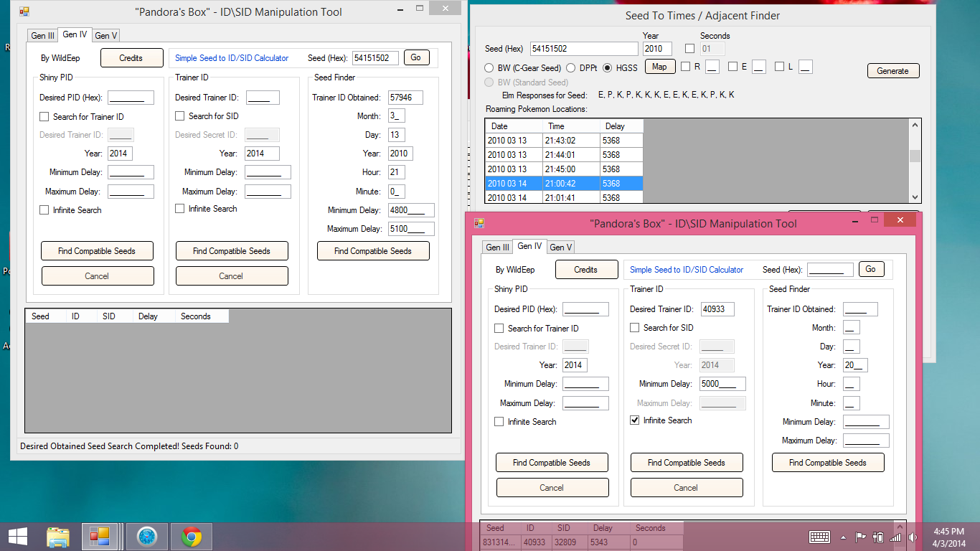Screen dimensions: 980x551
Task: Select Gen IV tab in pink window
Action: (529, 246)
